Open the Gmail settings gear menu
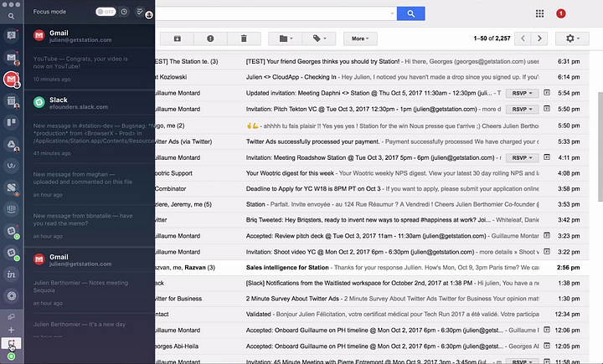 [x=575, y=38]
